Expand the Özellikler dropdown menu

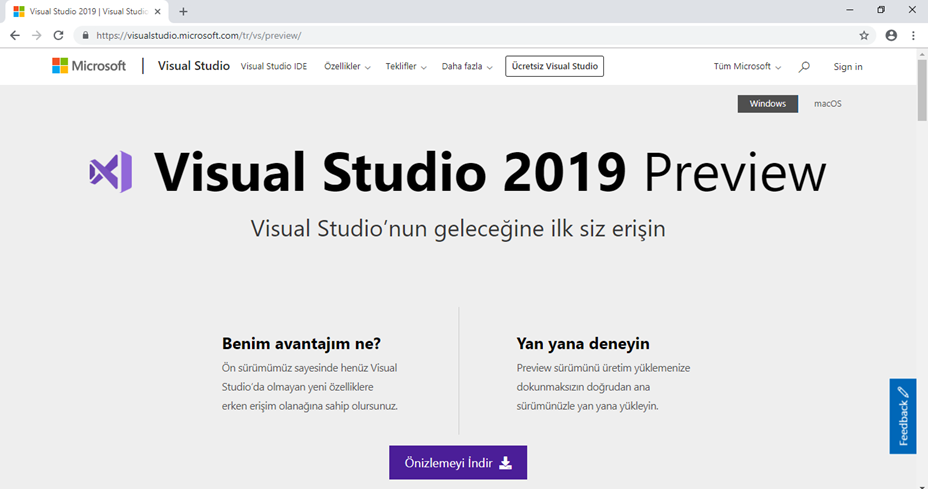(x=347, y=66)
